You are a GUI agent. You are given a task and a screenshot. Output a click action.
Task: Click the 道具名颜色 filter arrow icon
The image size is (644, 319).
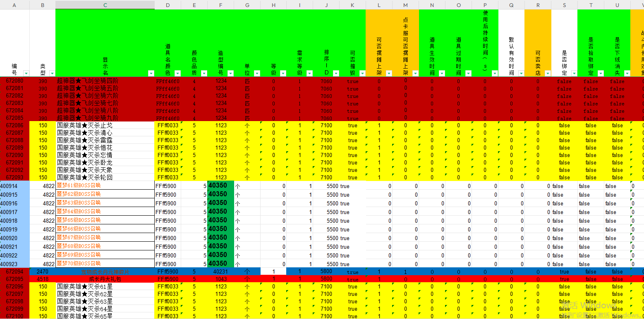click(x=177, y=73)
